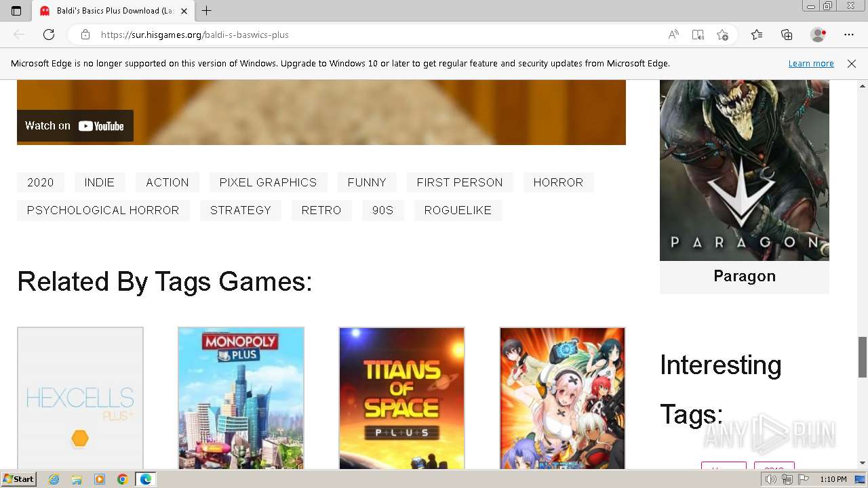The height and width of the screenshot is (488, 868).
Task: Open File Explorer from taskbar
Action: (x=77, y=479)
